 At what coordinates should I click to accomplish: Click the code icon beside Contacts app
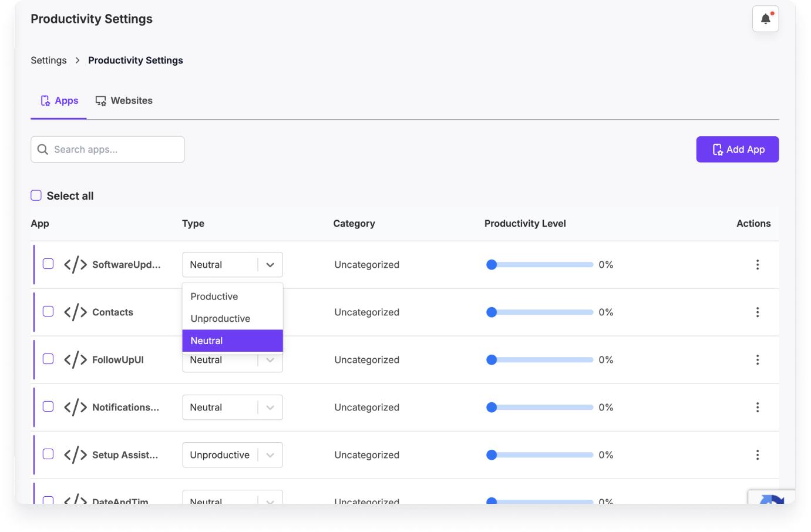pyautogui.click(x=75, y=312)
